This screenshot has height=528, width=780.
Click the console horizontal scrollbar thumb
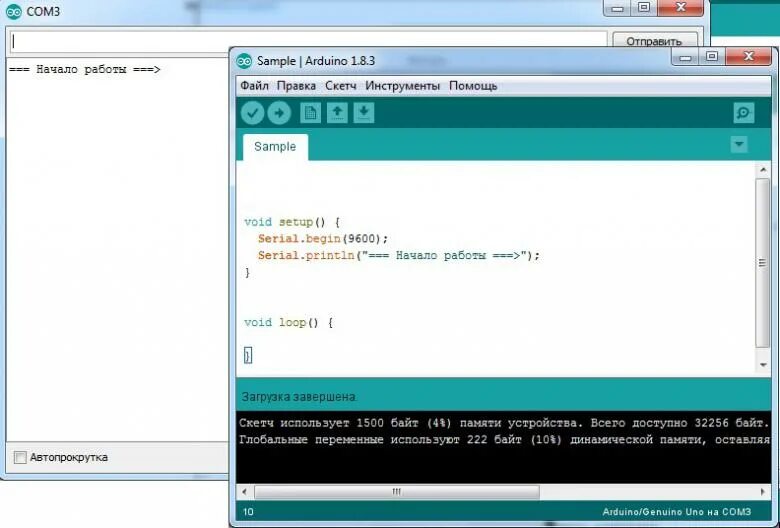point(396,492)
